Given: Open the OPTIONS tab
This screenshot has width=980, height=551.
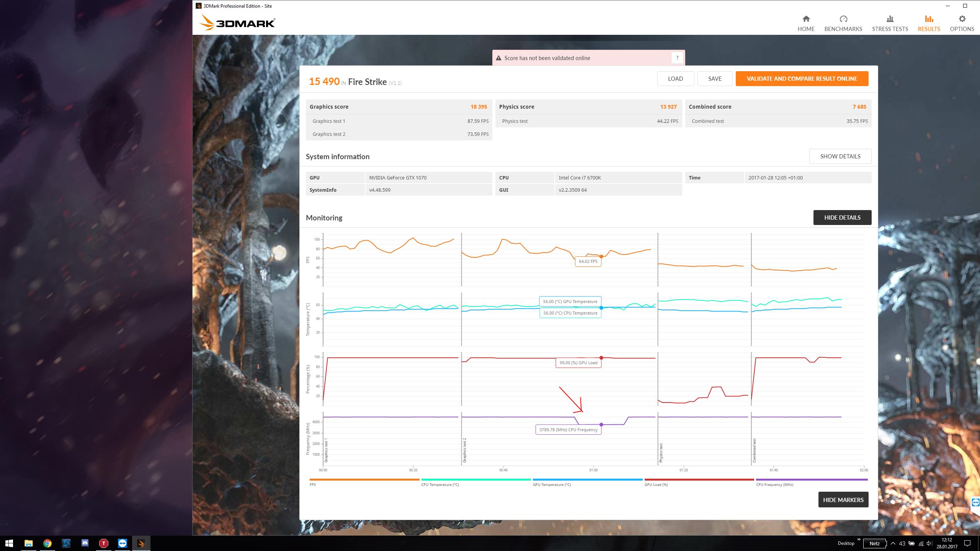Looking at the screenshot, I should pyautogui.click(x=962, y=23).
